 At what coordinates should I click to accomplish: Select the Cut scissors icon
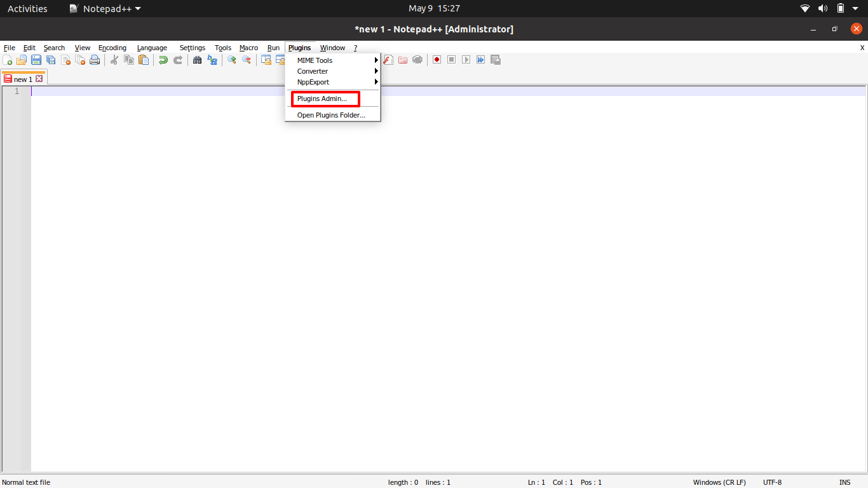[116, 60]
